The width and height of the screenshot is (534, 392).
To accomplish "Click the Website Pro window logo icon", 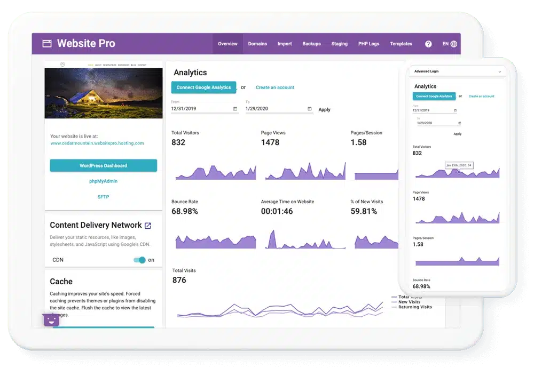I will [47, 44].
